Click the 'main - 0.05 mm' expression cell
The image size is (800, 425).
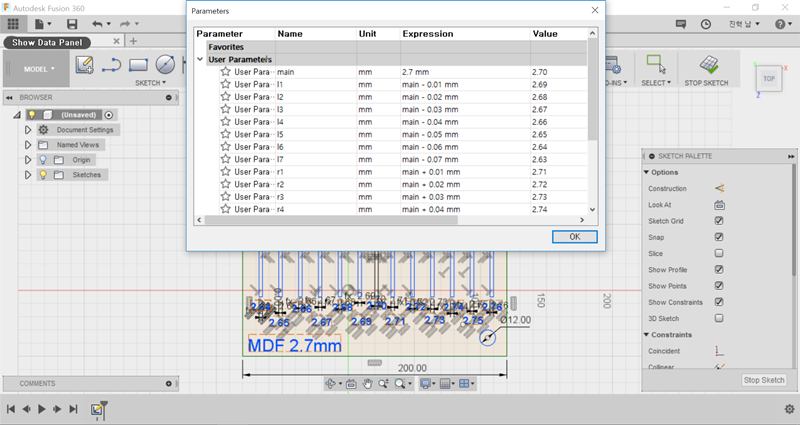(465, 135)
